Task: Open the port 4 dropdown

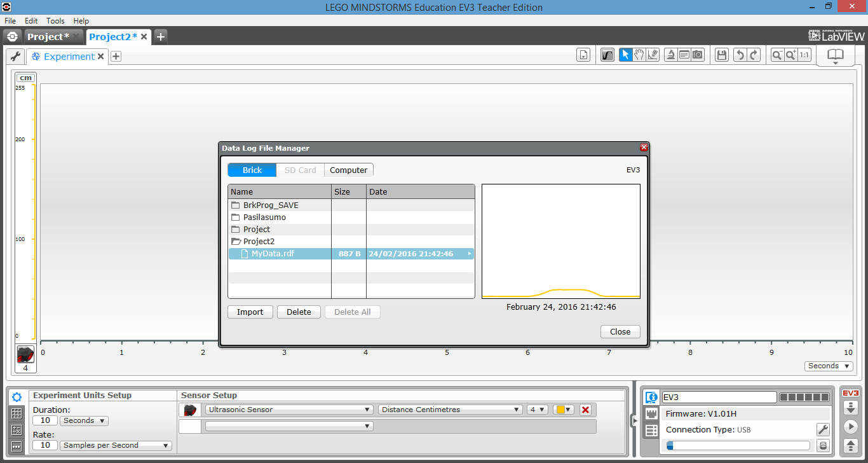Action: 538,410
